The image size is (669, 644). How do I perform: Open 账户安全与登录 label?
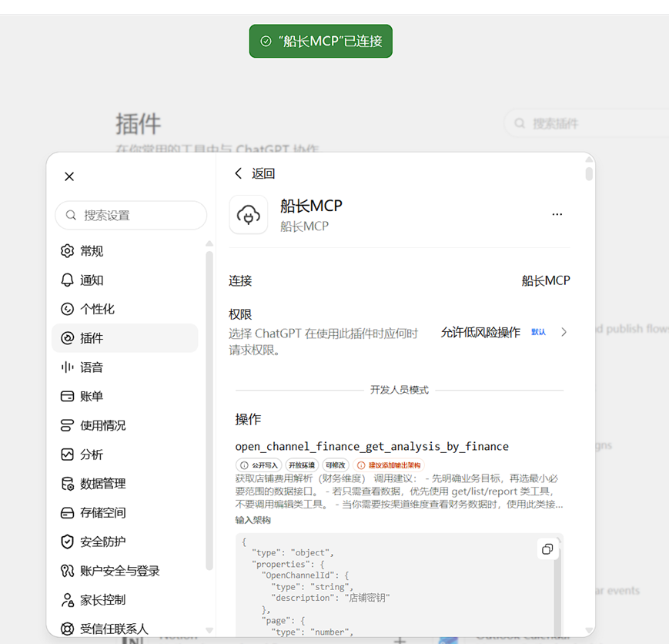tap(120, 571)
